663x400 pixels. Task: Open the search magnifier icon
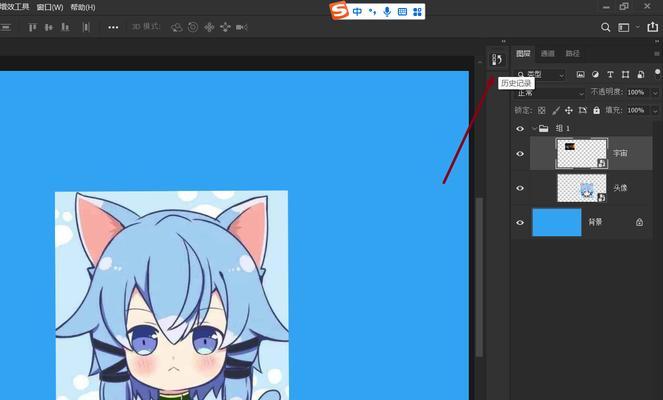pos(605,27)
